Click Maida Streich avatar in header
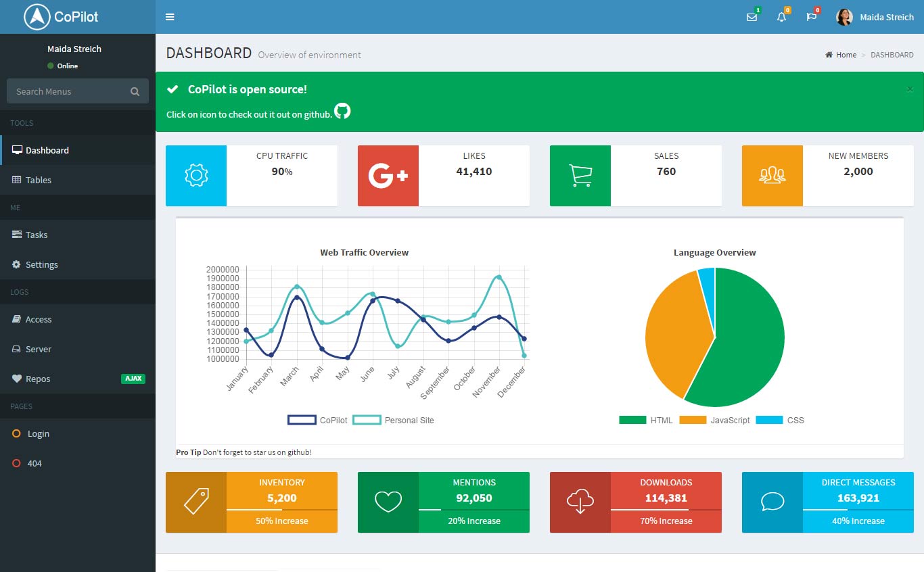 (x=844, y=17)
